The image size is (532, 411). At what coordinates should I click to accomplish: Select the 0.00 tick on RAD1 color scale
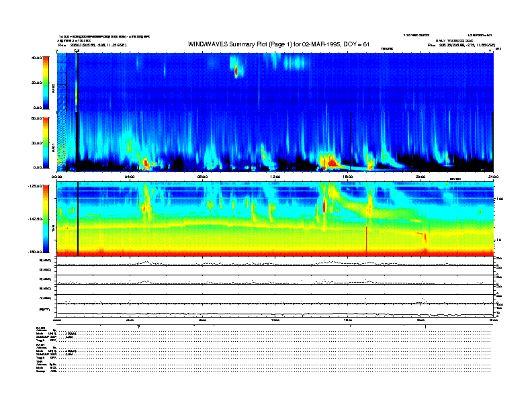tap(38, 167)
